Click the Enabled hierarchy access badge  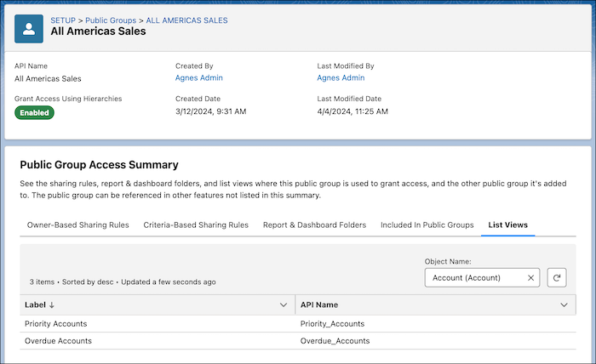[34, 112]
